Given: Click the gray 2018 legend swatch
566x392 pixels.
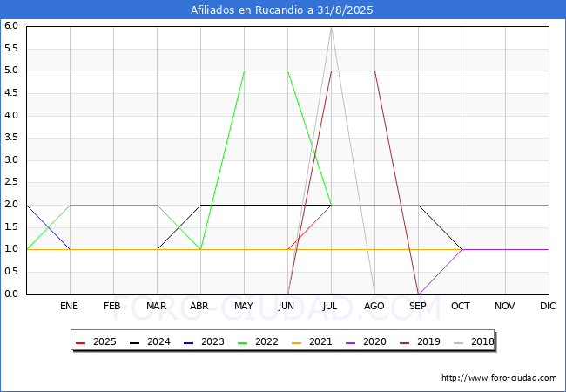Looking at the screenshot, I should (x=457, y=341).
